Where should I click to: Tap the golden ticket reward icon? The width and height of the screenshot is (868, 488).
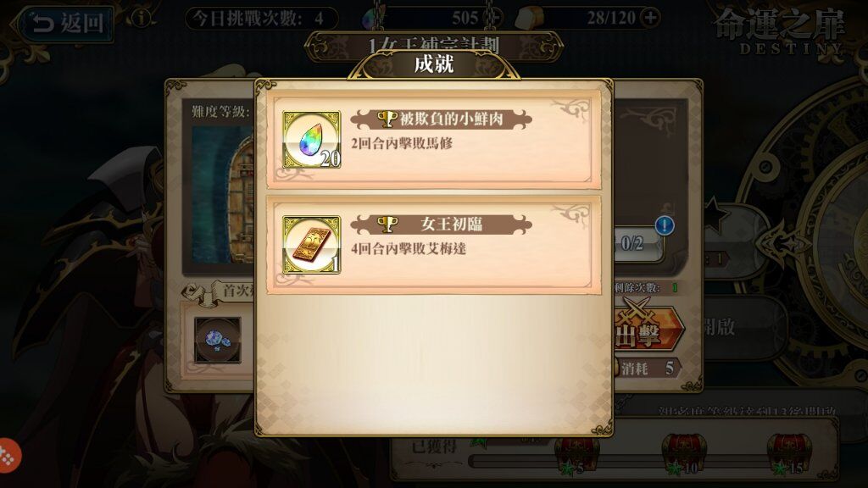click(x=312, y=245)
